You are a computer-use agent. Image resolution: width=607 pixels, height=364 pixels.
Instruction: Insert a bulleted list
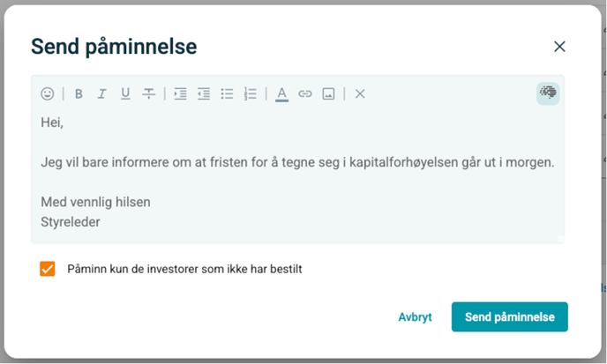point(227,93)
